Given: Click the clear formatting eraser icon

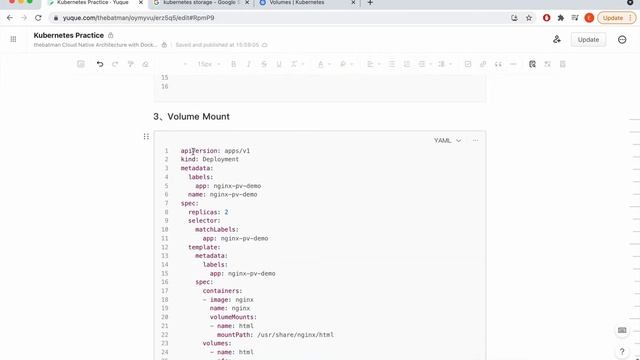Looking at the screenshot, I should [x=145, y=64].
